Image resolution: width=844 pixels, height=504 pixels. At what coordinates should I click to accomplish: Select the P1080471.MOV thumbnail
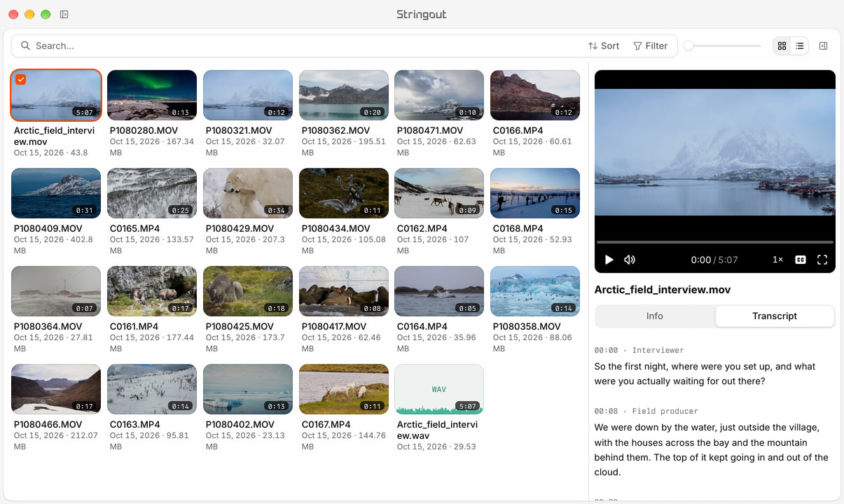point(439,95)
